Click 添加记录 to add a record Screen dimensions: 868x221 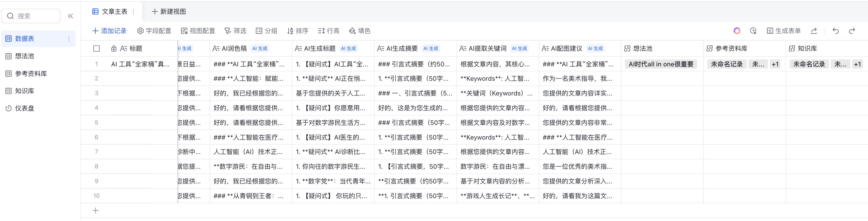(109, 31)
